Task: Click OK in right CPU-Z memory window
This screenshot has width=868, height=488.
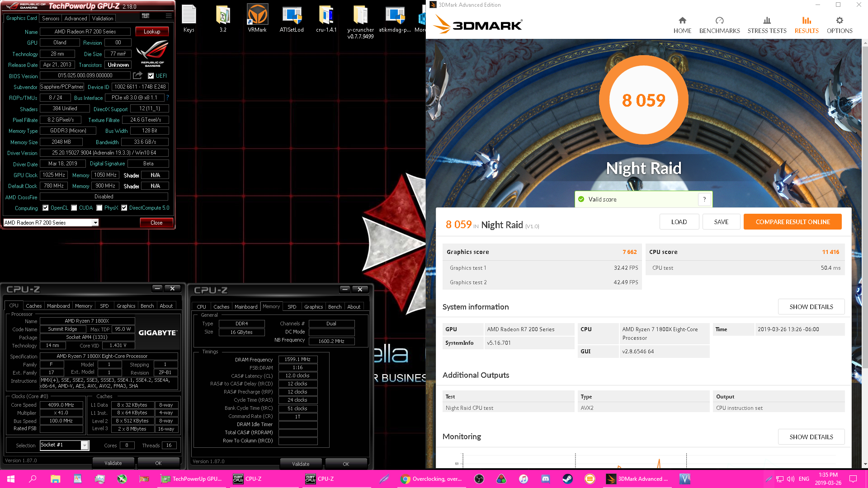Action: 346,464
